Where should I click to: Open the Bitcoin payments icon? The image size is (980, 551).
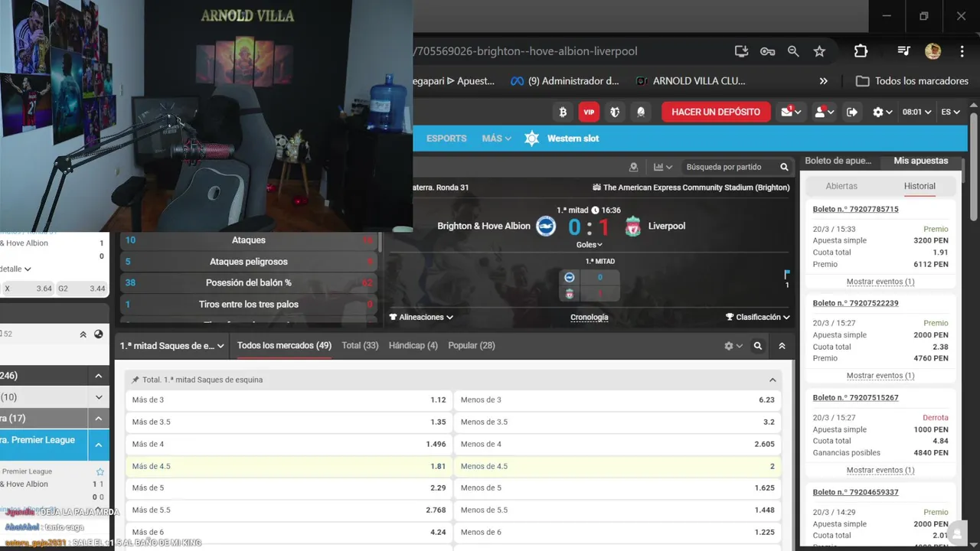(563, 112)
